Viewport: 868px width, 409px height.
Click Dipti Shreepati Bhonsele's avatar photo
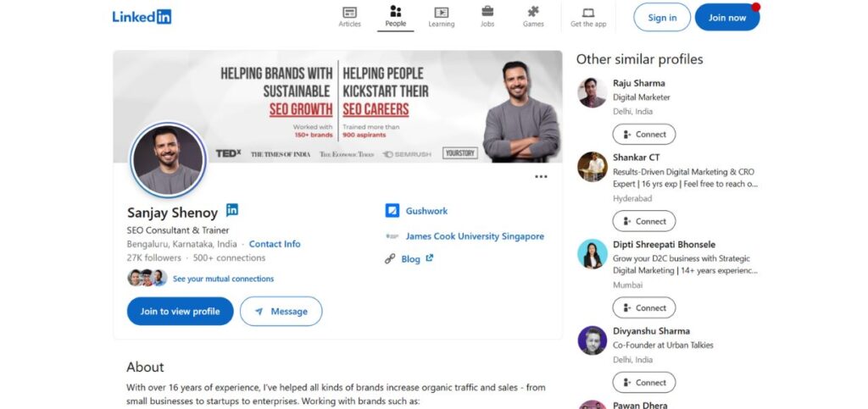click(593, 254)
